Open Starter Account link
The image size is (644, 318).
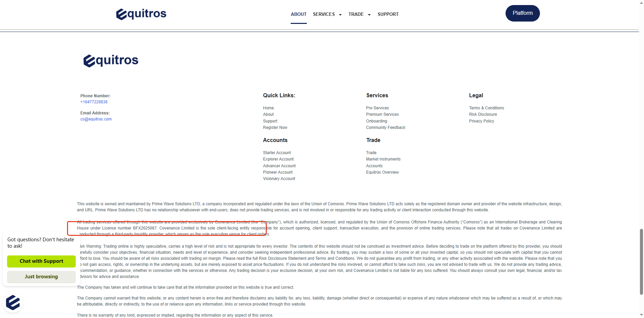(277, 153)
